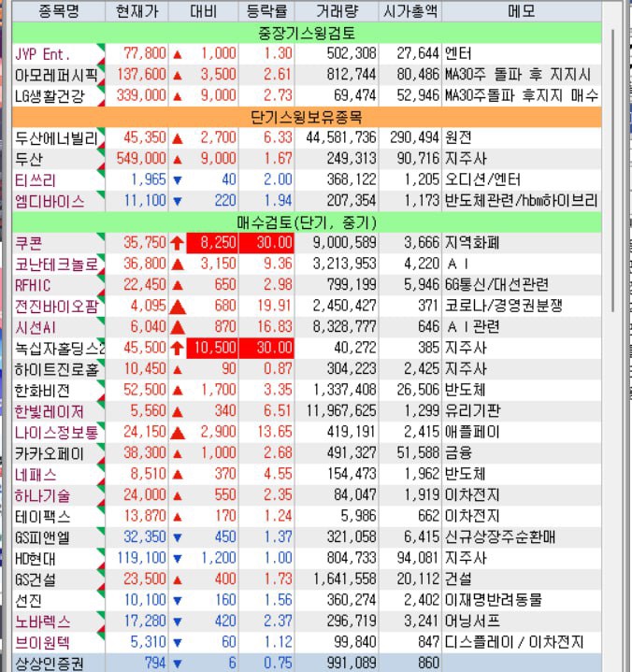Image resolution: width=632 pixels, height=672 pixels.
Task: Select the LG생활건강 stock name
Action: pos(50,96)
